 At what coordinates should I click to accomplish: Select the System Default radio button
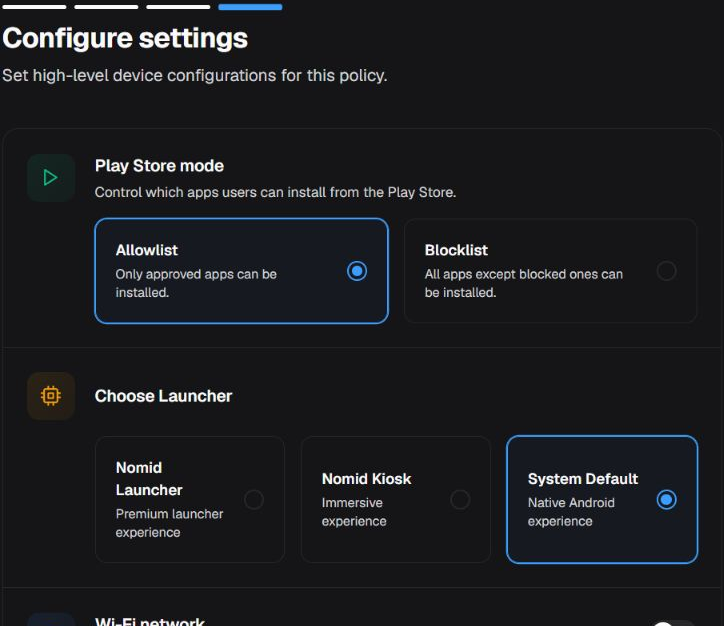click(666, 500)
